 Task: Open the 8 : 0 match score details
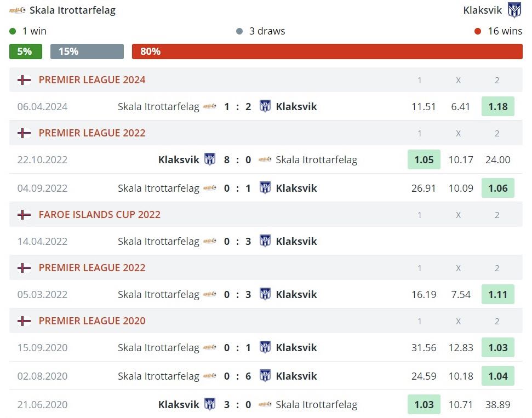(x=237, y=160)
